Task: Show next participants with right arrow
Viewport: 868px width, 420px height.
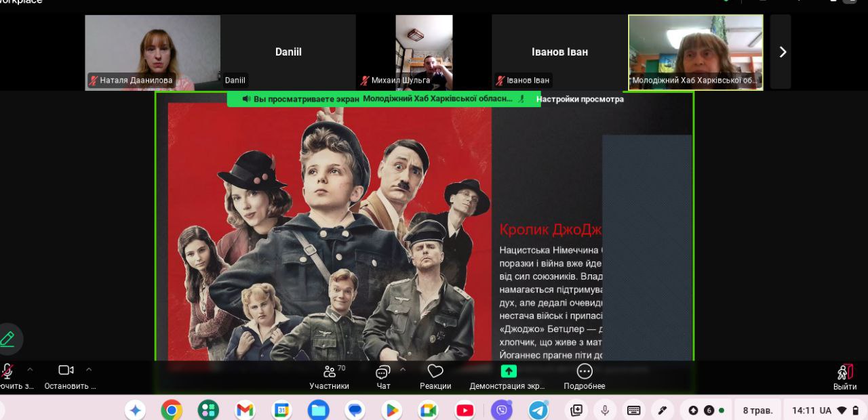Action: pos(781,52)
